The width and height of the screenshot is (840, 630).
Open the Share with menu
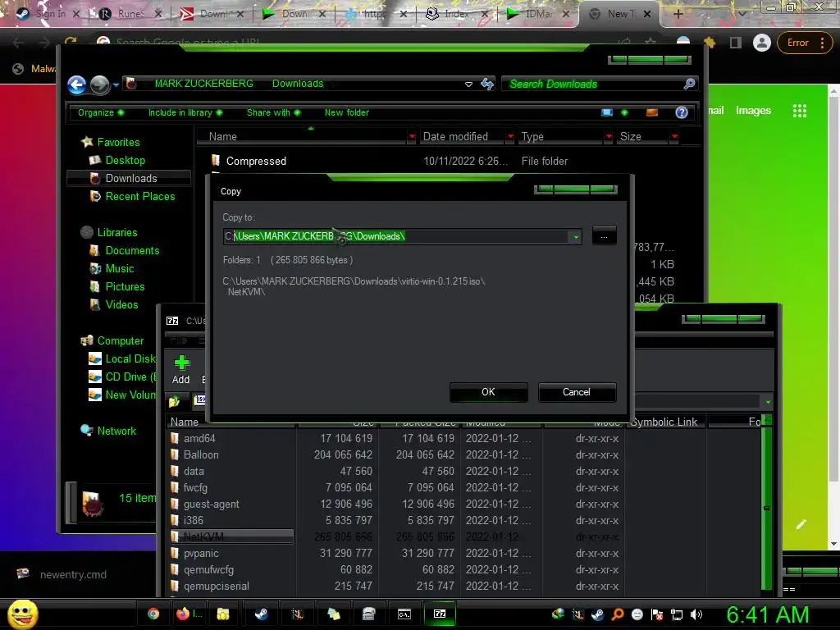pyautogui.click(x=273, y=112)
